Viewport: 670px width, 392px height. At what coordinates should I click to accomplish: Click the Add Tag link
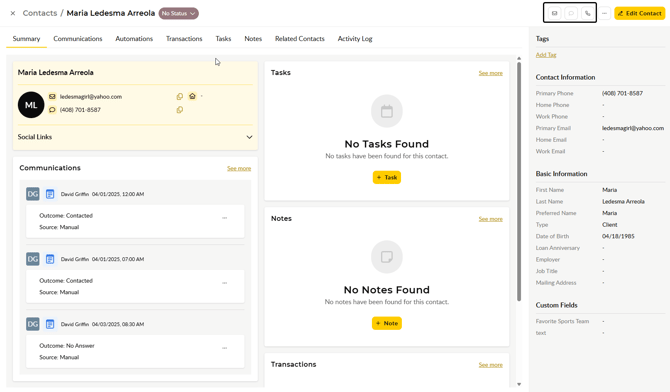coord(546,55)
